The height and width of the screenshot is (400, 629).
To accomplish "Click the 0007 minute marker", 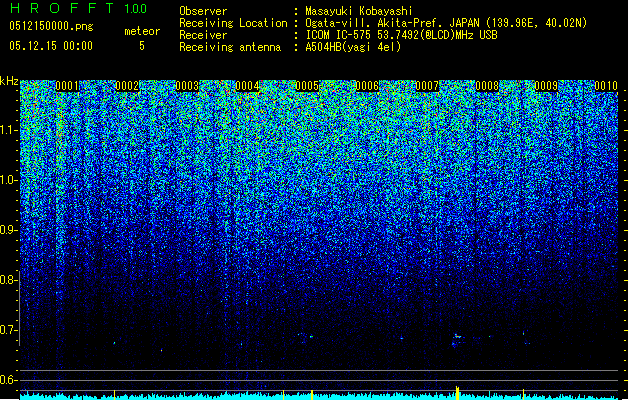I will (427, 86).
